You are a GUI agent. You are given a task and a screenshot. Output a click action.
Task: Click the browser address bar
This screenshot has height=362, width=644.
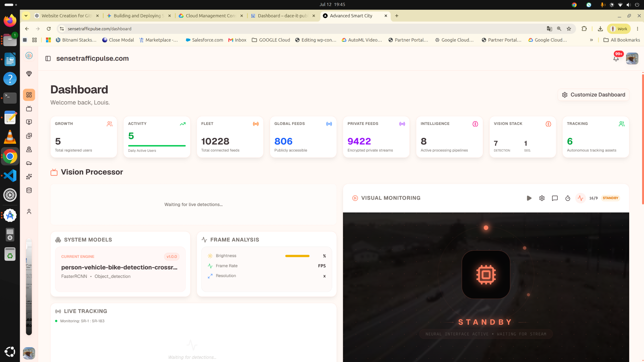click(x=302, y=29)
